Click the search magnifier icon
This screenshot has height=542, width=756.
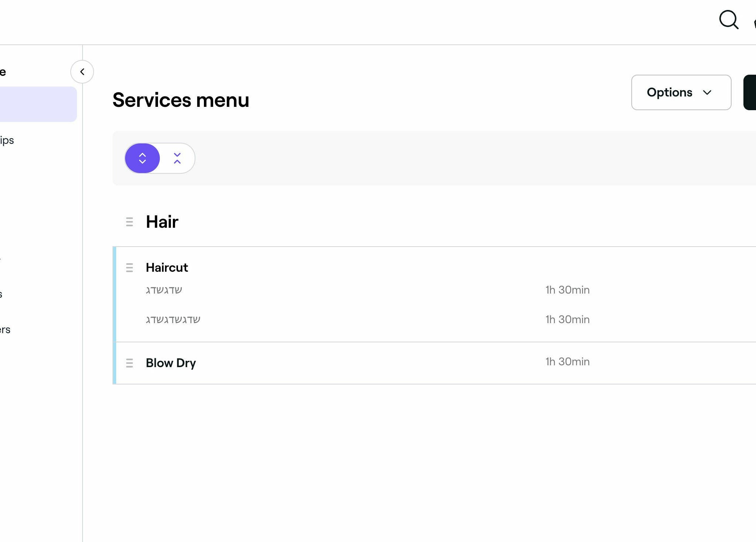729,19
